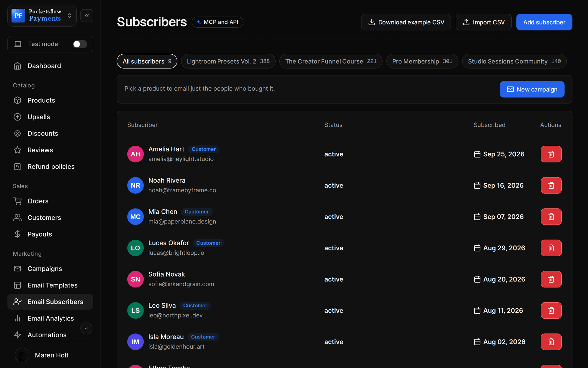Image resolution: width=588 pixels, height=368 pixels.
Task: Start a New campaign
Action: tap(532, 89)
